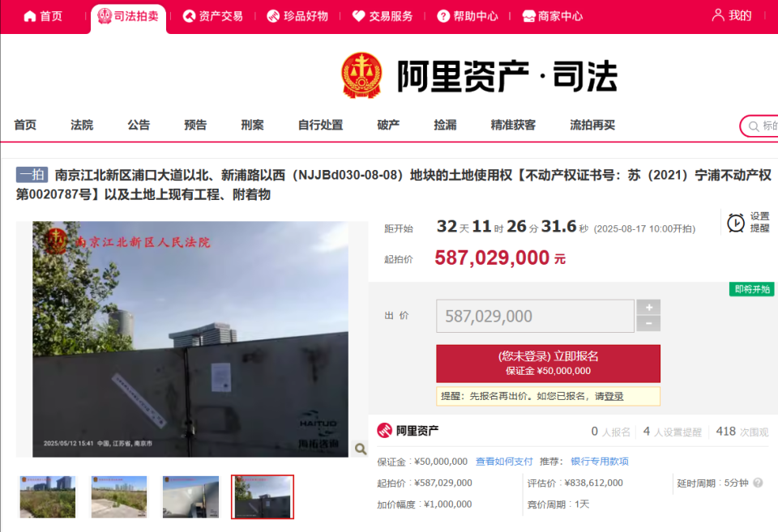Open the 流拍再买 navigation item
778x532 pixels.
[x=592, y=125]
